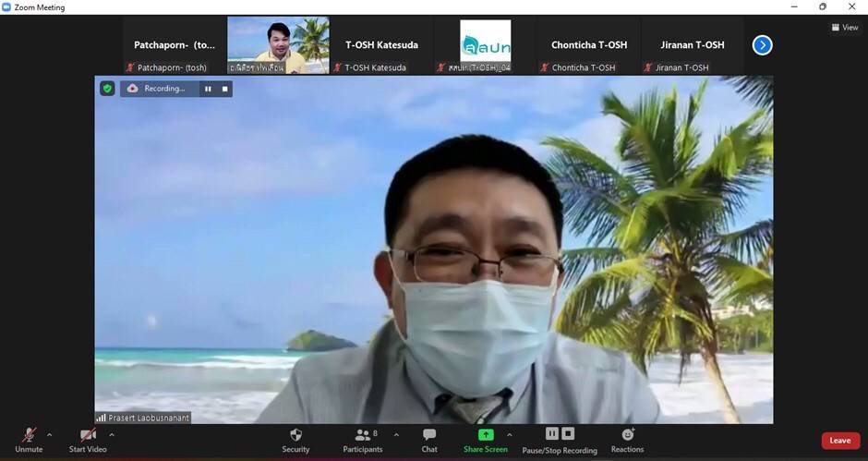Show next participants with the blue arrow
The height and width of the screenshot is (461, 868).
[762, 44]
